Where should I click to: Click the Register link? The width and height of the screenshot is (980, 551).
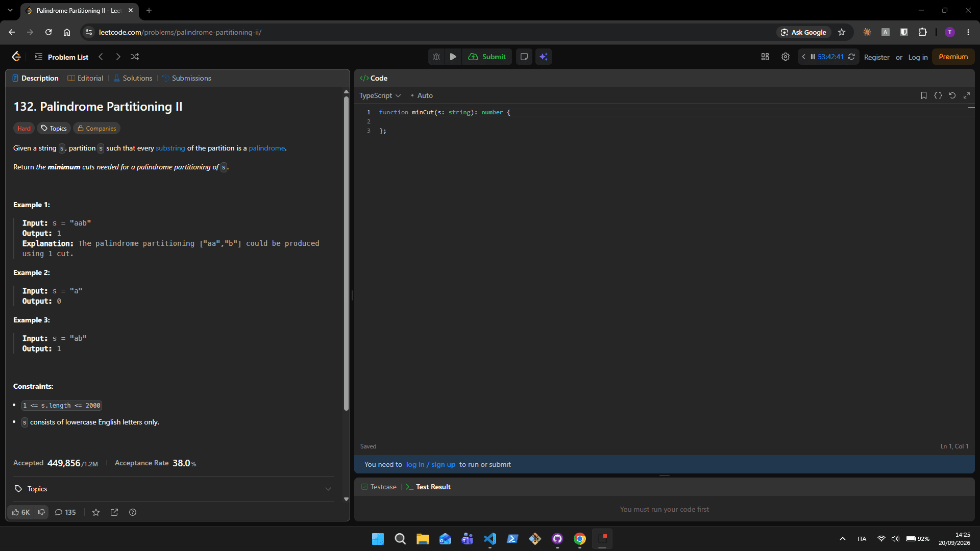tap(876, 57)
